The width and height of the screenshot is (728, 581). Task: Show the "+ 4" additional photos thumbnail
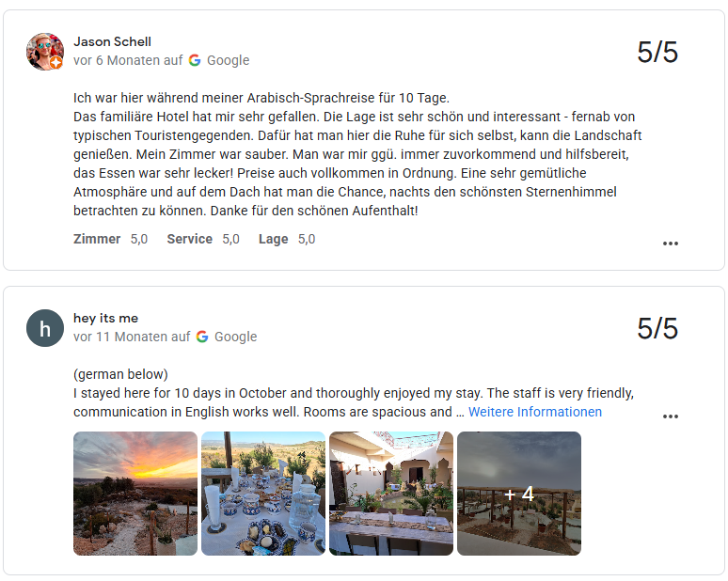[519, 494]
